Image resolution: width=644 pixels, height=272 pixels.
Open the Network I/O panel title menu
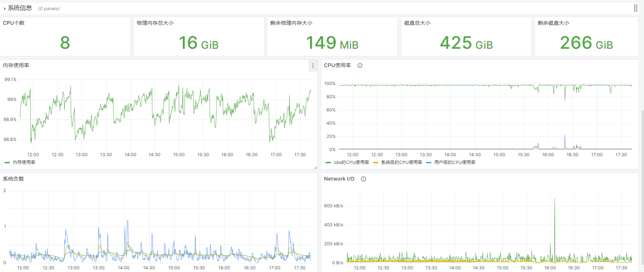coord(339,179)
